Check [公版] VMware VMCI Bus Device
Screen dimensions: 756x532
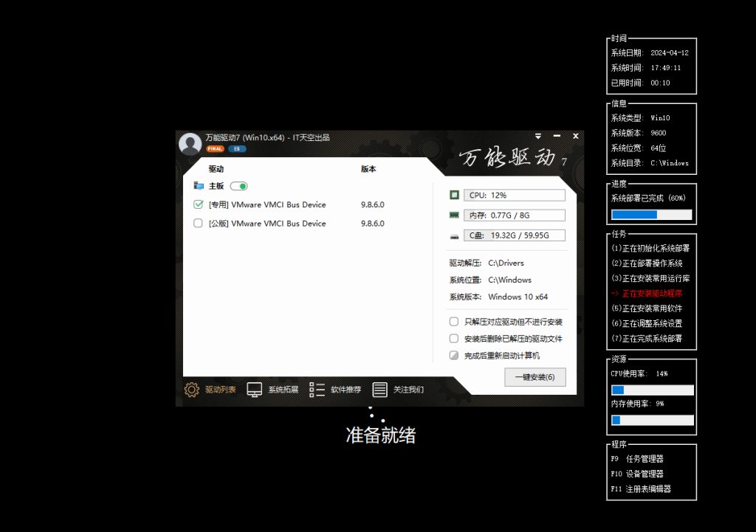click(198, 224)
